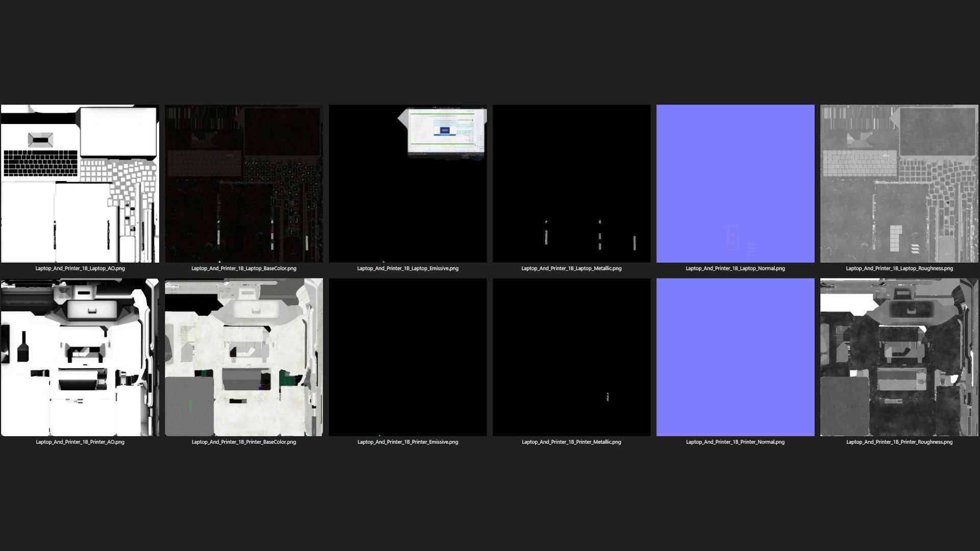Click filename Laptop_And_Printer_1B_Laptop_Normal.png
980x551 pixels.
(x=736, y=268)
